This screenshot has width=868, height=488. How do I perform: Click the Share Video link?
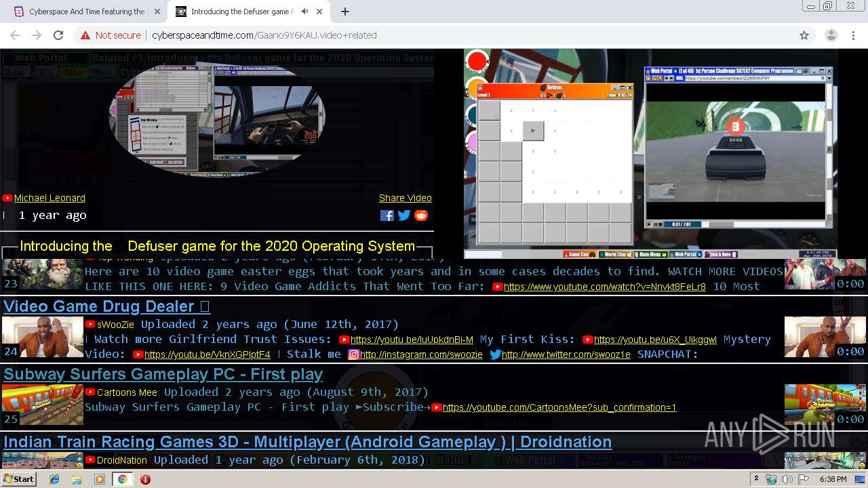tap(406, 198)
